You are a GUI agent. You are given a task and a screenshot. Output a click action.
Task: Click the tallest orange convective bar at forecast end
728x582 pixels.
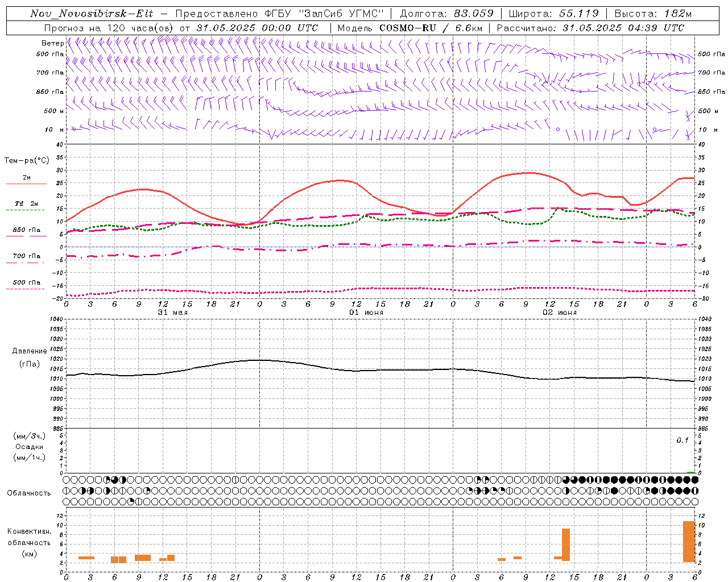(x=689, y=542)
